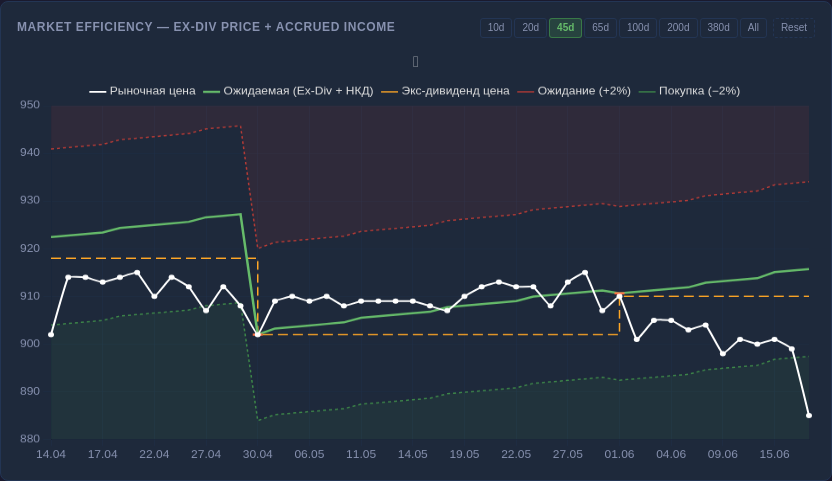Click the last market price data point

[809, 416]
